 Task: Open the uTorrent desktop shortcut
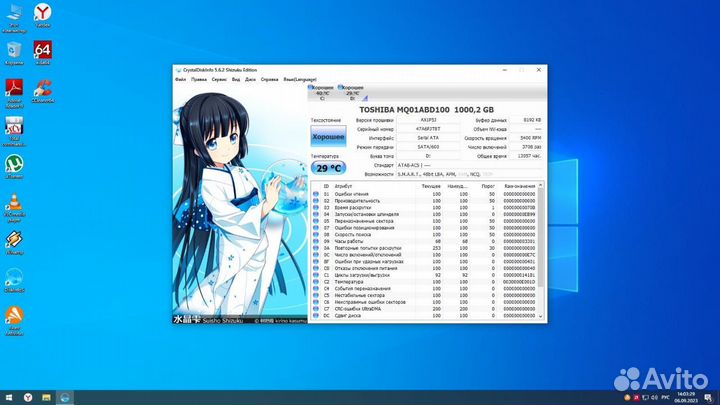point(14,167)
